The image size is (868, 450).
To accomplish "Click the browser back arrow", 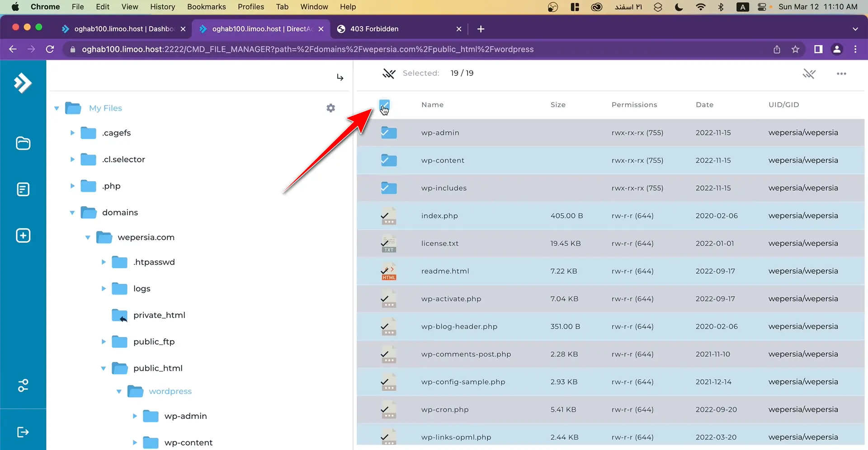I will coord(13,49).
